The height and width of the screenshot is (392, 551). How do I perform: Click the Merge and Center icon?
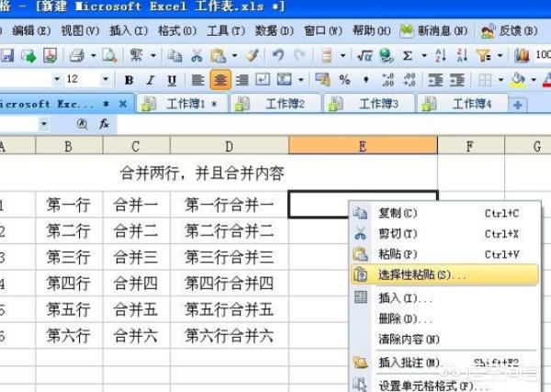(284, 80)
